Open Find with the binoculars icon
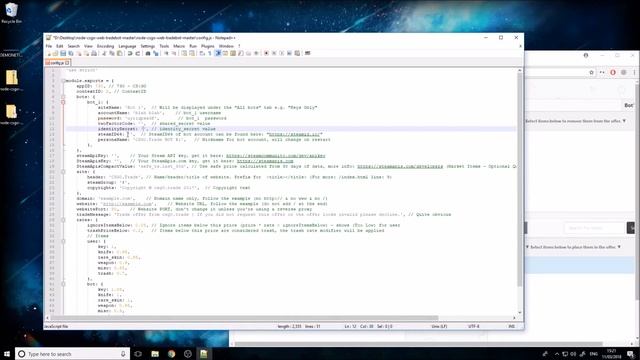 (148, 53)
